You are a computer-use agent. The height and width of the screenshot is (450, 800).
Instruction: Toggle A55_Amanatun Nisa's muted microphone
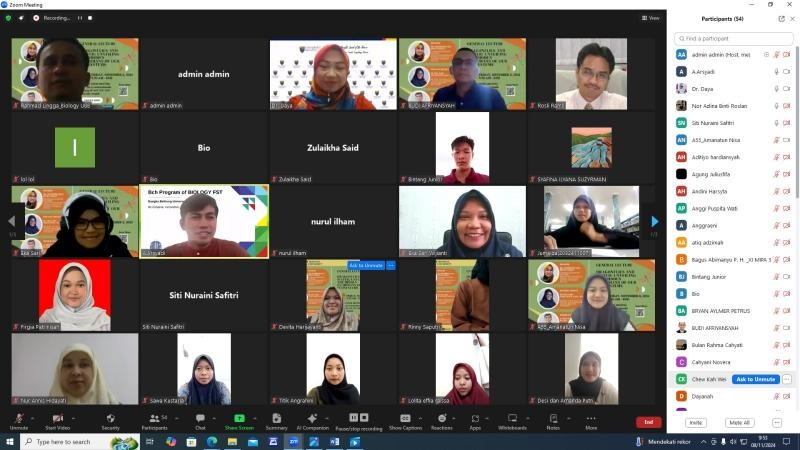(x=777, y=140)
